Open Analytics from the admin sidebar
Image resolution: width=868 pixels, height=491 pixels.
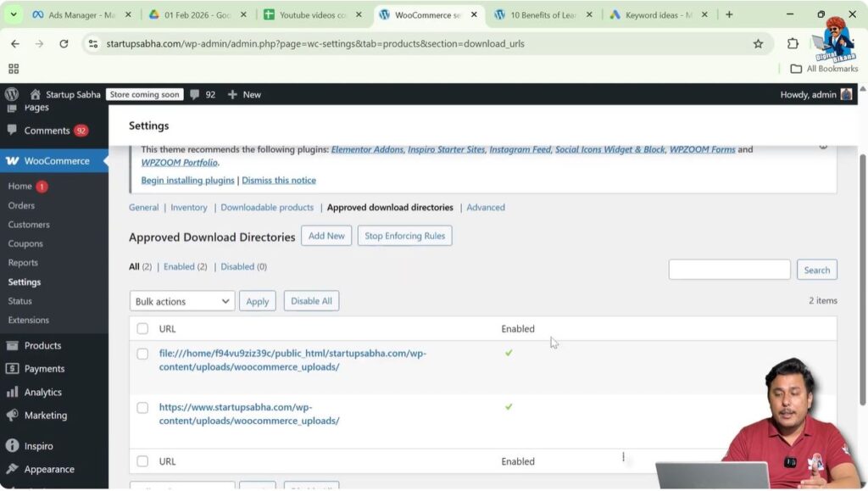click(12, 392)
